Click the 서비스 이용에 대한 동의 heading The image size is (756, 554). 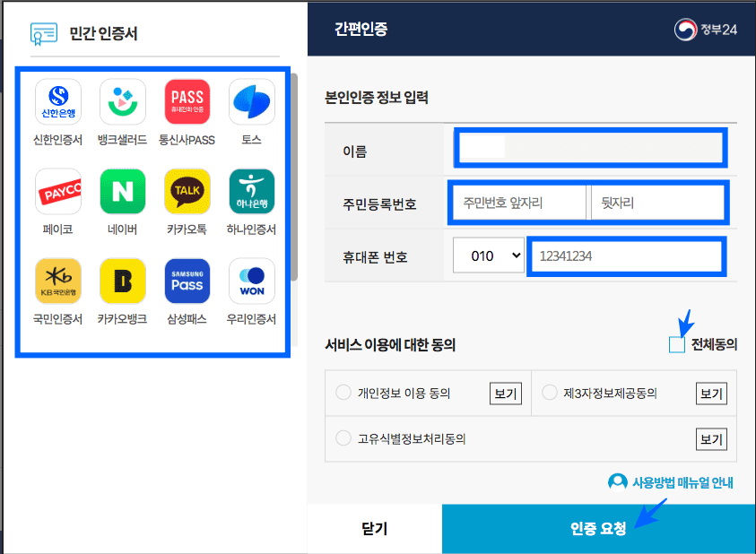390,345
